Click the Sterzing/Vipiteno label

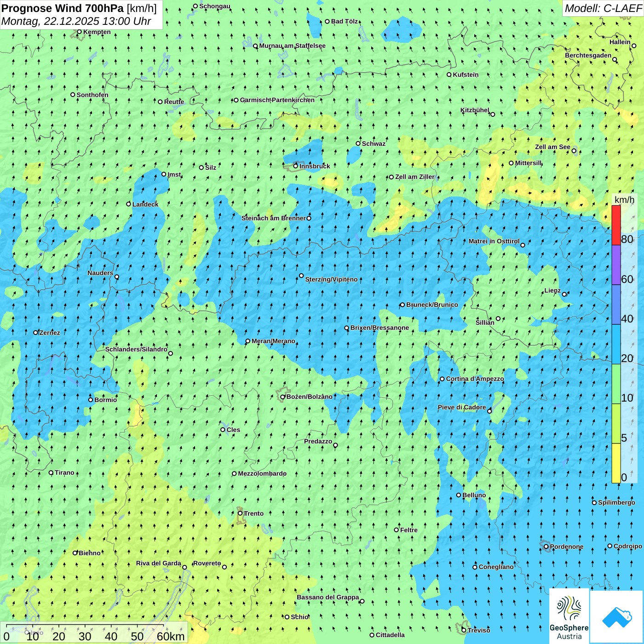tap(331, 279)
